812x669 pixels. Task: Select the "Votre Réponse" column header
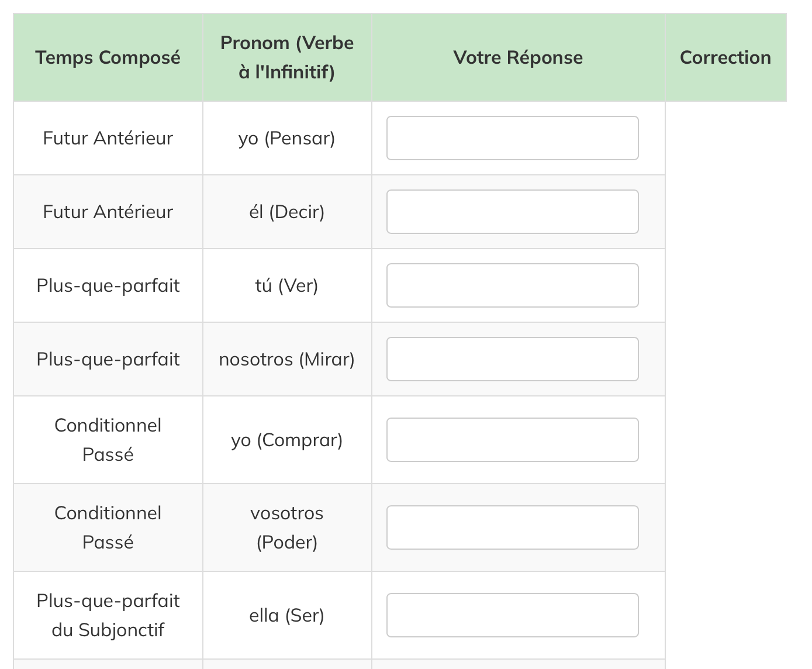[518, 57]
